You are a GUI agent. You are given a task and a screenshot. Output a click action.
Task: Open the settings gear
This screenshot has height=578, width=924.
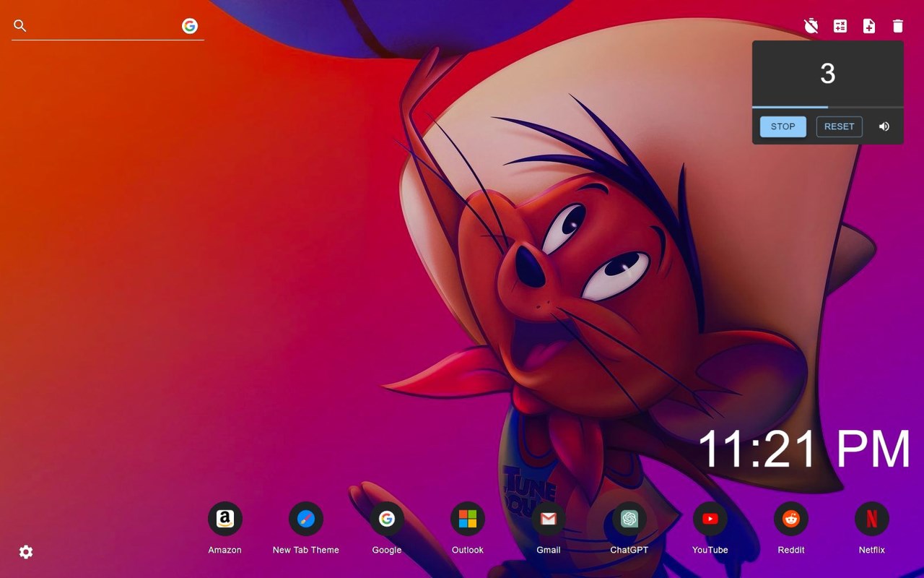click(26, 552)
